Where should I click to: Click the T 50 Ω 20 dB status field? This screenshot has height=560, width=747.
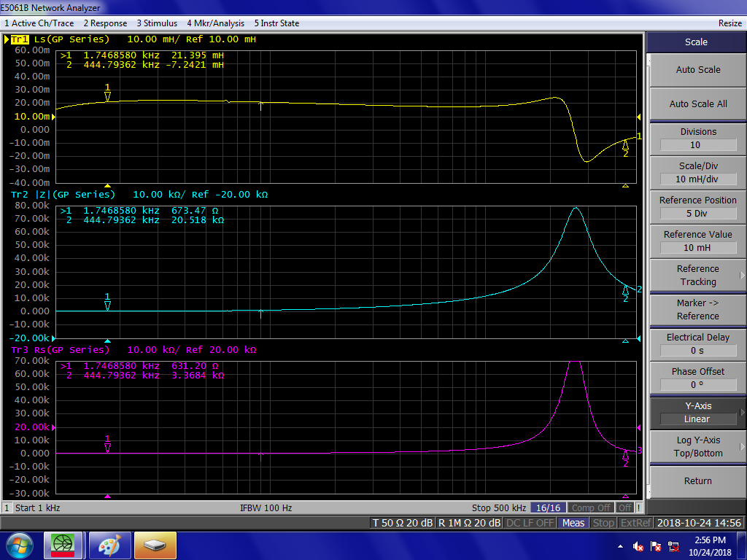point(403,523)
